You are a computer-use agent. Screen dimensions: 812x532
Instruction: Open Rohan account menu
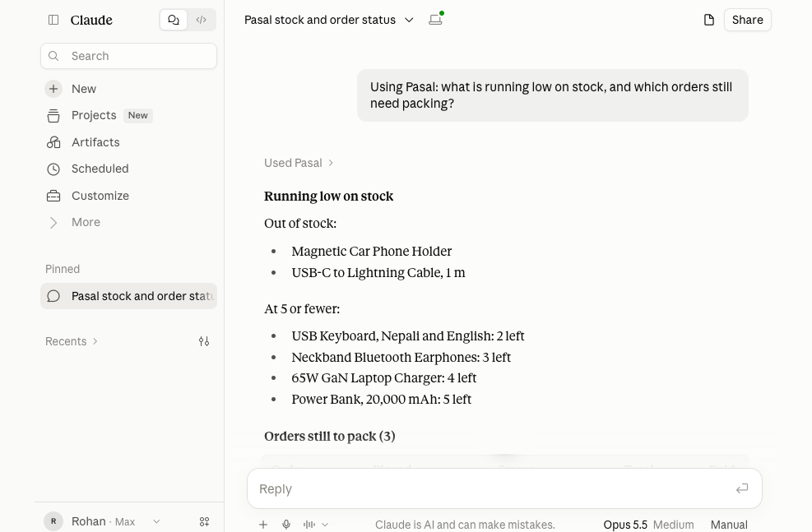pyautogui.click(x=103, y=521)
